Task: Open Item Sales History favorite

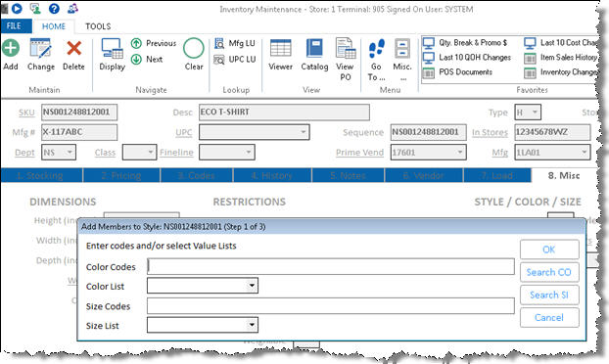Action: 561,58
